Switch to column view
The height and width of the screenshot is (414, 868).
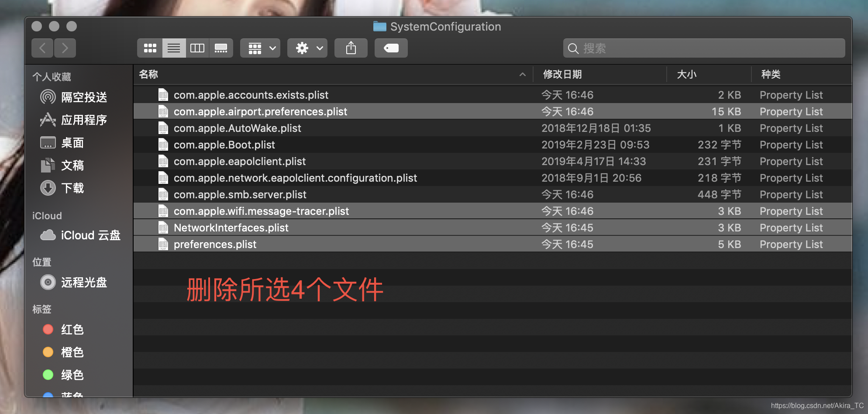(197, 48)
